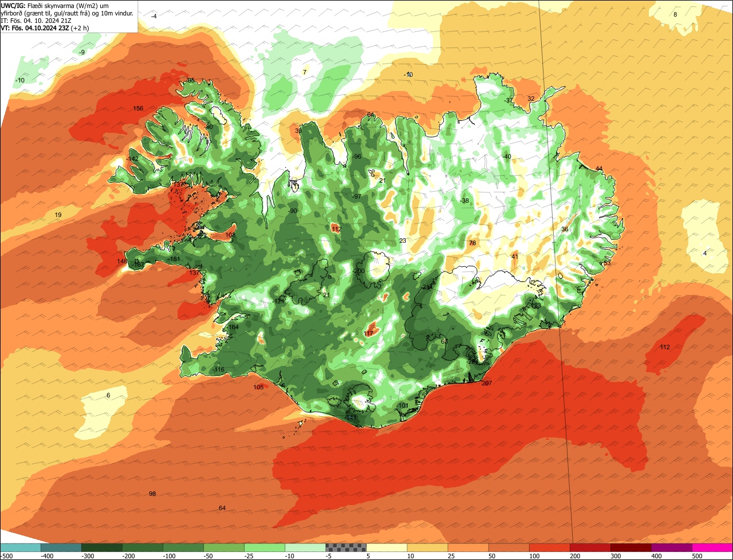Pick the -25 light green legend swatch

[265, 547]
